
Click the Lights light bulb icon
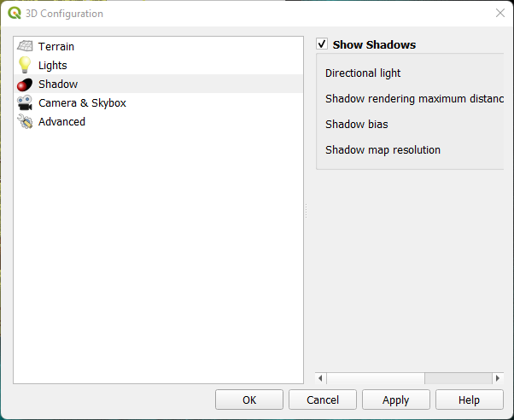tap(25, 65)
